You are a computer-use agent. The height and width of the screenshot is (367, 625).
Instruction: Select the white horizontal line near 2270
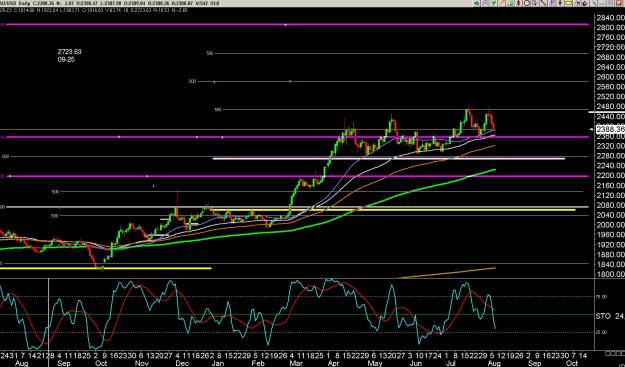point(389,159)
